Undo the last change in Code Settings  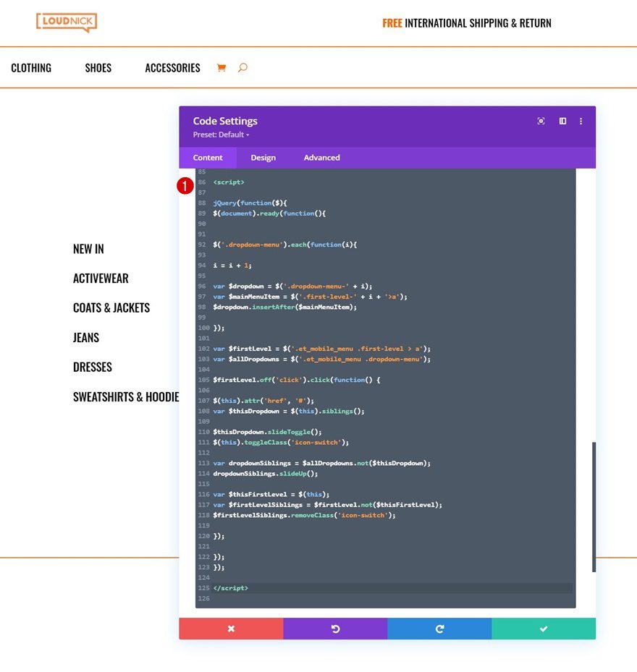335,628
